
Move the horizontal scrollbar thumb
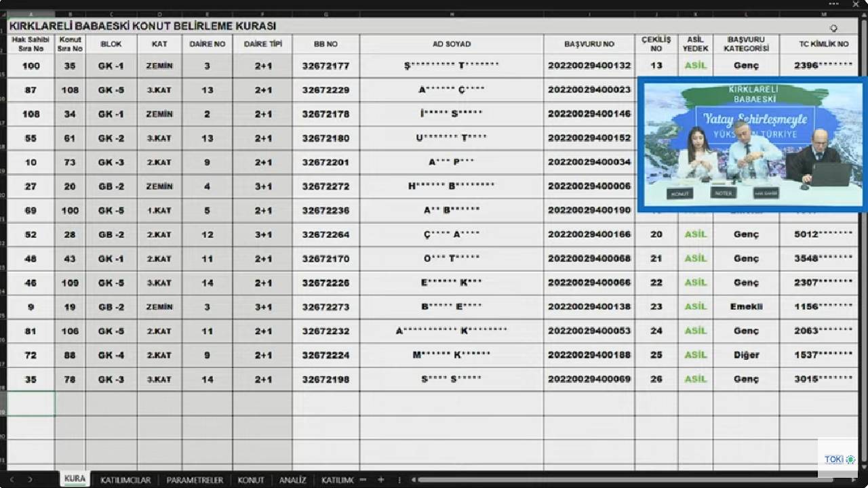pos(626,480)
